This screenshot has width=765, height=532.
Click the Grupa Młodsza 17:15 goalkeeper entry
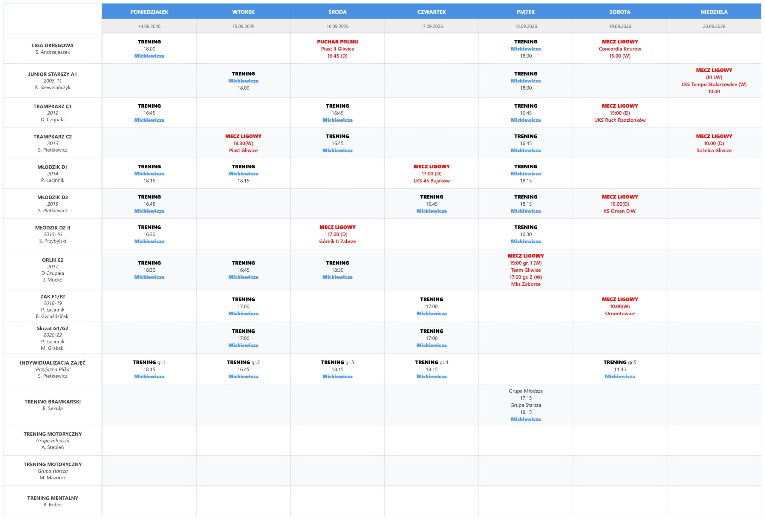[x=525, y=394]
